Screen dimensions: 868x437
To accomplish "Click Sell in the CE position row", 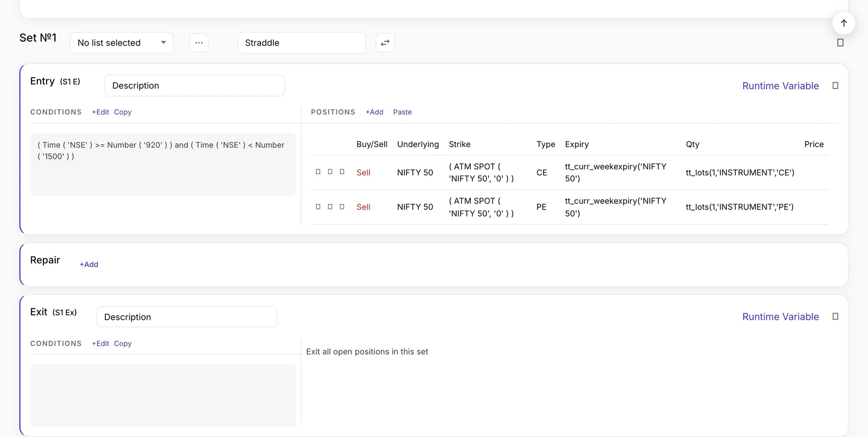I will point(363,173).
